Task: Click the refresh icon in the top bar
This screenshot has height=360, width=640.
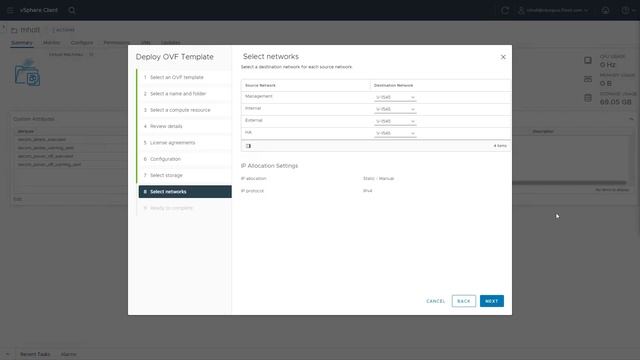Action: (x=505, y=10)
